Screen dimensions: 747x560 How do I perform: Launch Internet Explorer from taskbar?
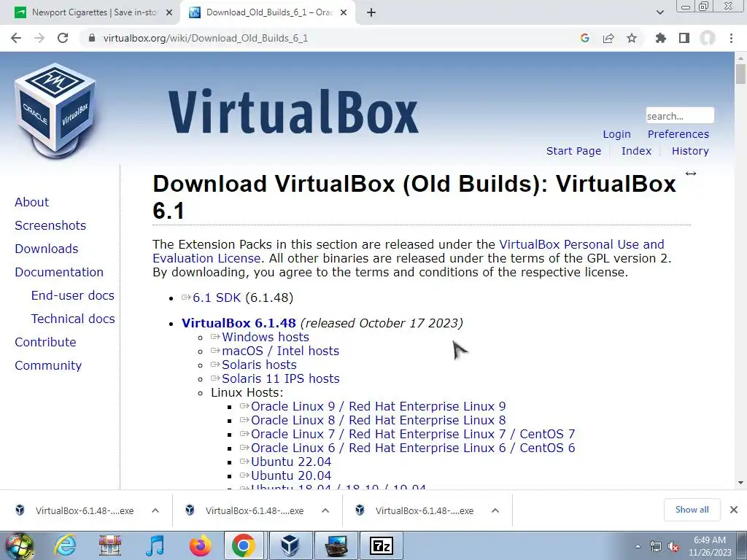pos(65,545)
